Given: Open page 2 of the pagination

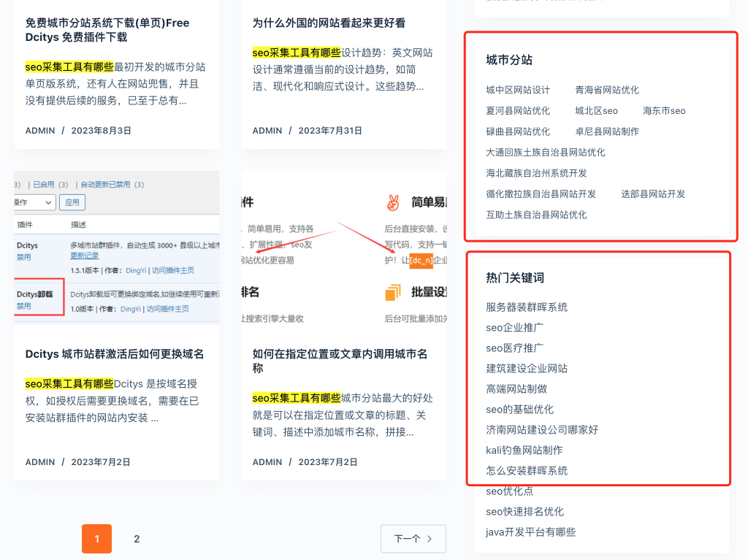Looking at the screenshot, I should [137, 539].
